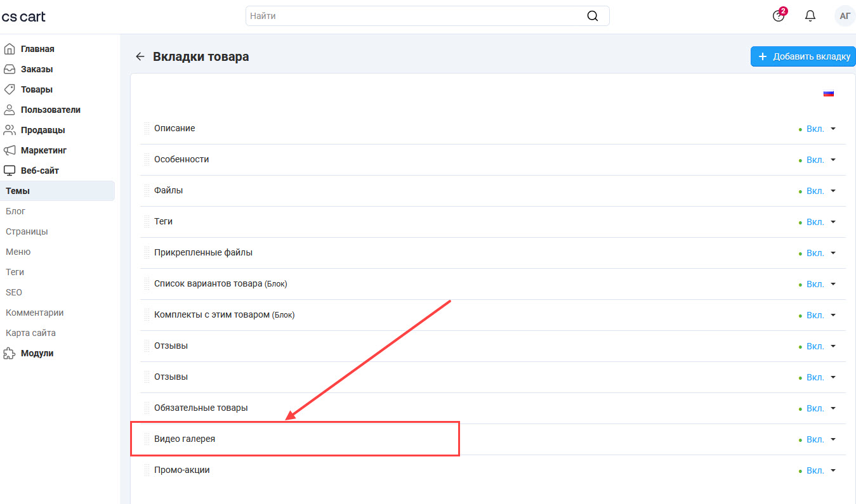Viewport: 856px width, 504px height.
Task: Toggle the Вкл. status of Особенности
Action: (x=815, y=160)
